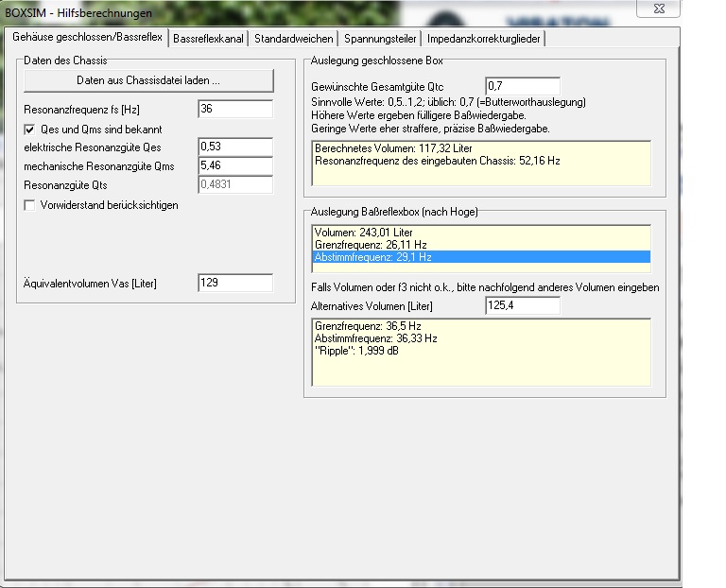Screen dimensions: 726x588
Task: Select the Abstimmfrequenz: 29,1 Hz row
Action: click(481, 257)
